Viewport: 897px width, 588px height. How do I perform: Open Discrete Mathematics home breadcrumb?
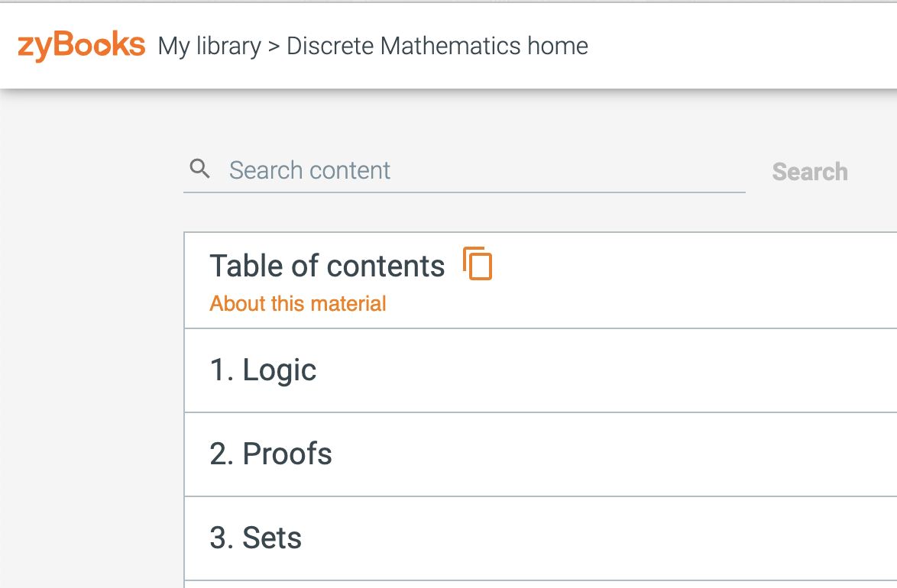tap(437, 46)
